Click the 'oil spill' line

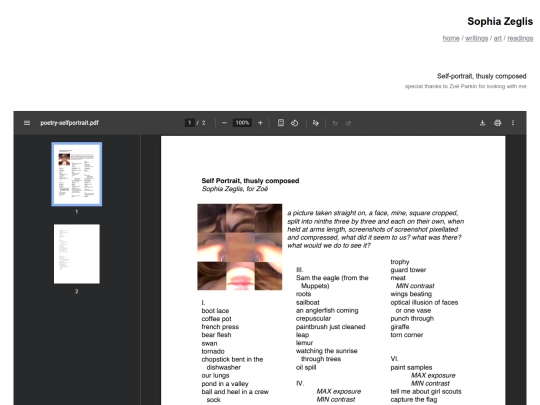(x=306, y=367)
